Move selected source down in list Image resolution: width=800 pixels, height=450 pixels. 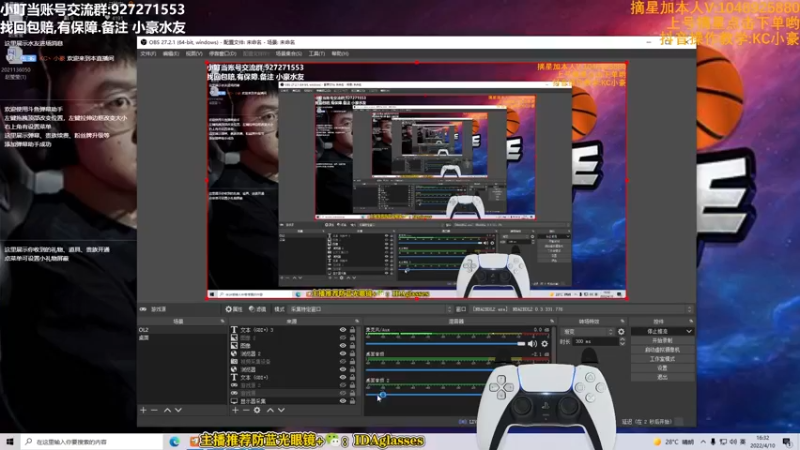click(x=281, y=410)
